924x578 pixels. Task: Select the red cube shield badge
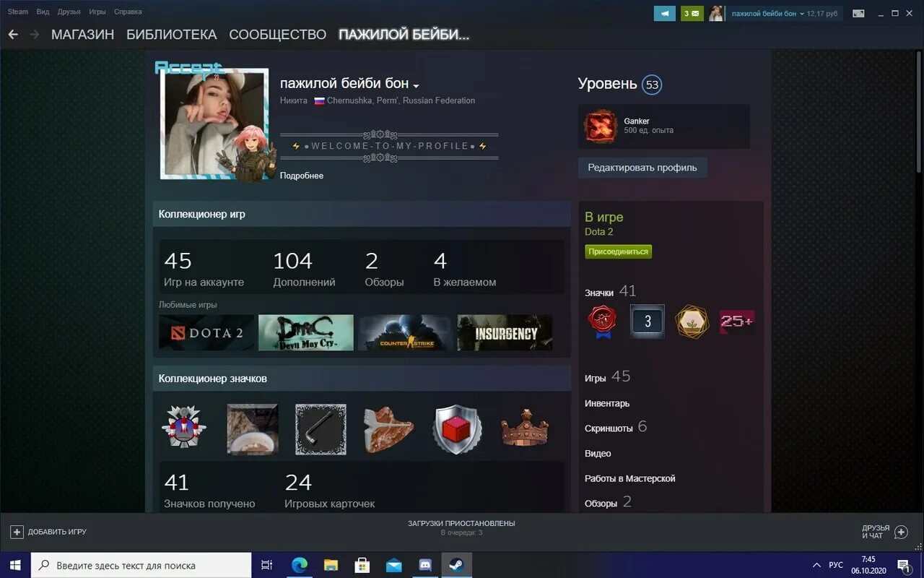tap(457, 429)
